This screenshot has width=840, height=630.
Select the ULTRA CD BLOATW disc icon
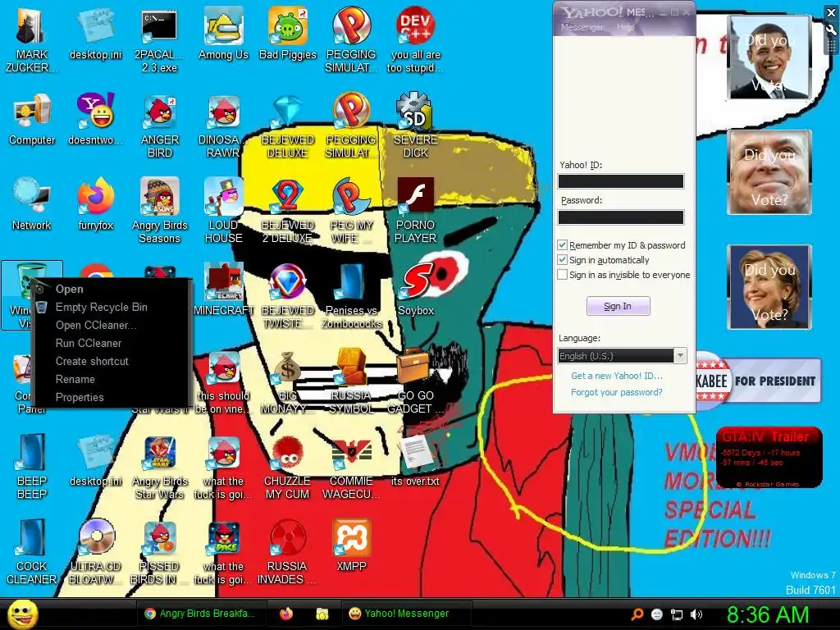click(x=96, y=551)
